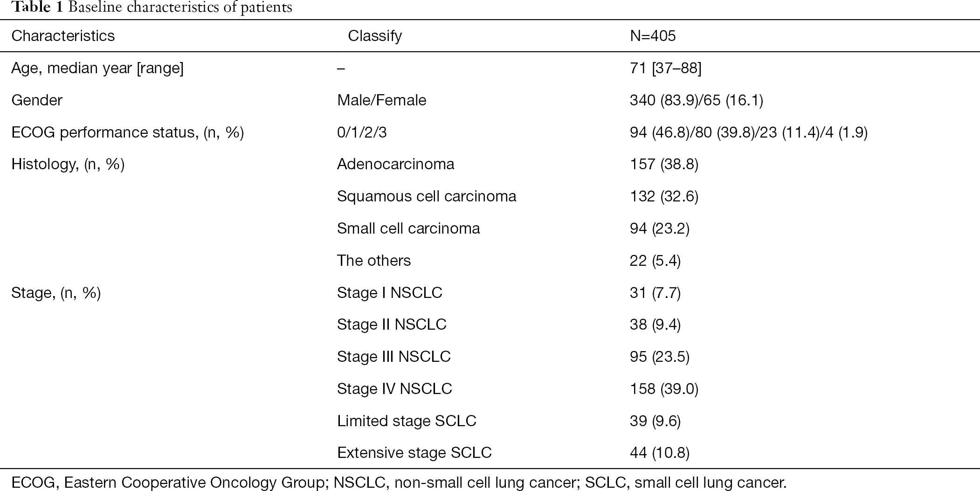Click the Gender row label

[x=37, y=100]
